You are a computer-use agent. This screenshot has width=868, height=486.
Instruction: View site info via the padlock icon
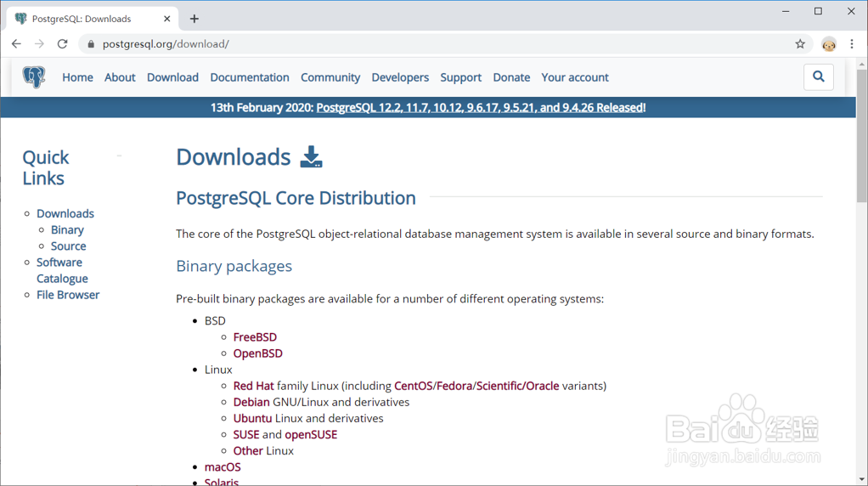[91, 44]
